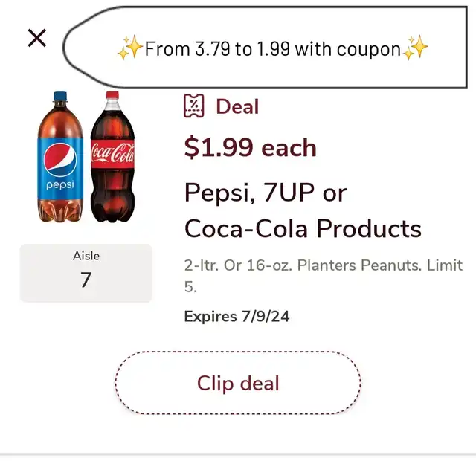Click the $1.99 each price text
The width and height of the screenshot is (476, 461).
(x=251, y=147)
